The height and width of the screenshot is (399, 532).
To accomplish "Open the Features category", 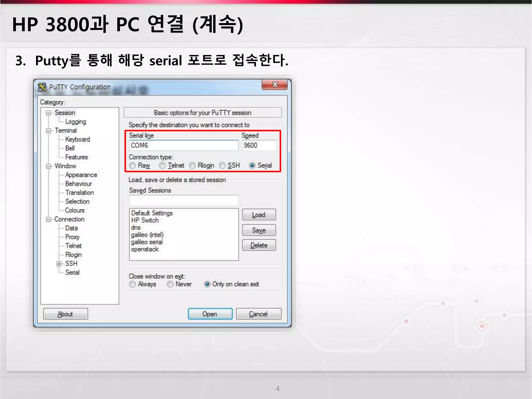I will coord(76,157).
